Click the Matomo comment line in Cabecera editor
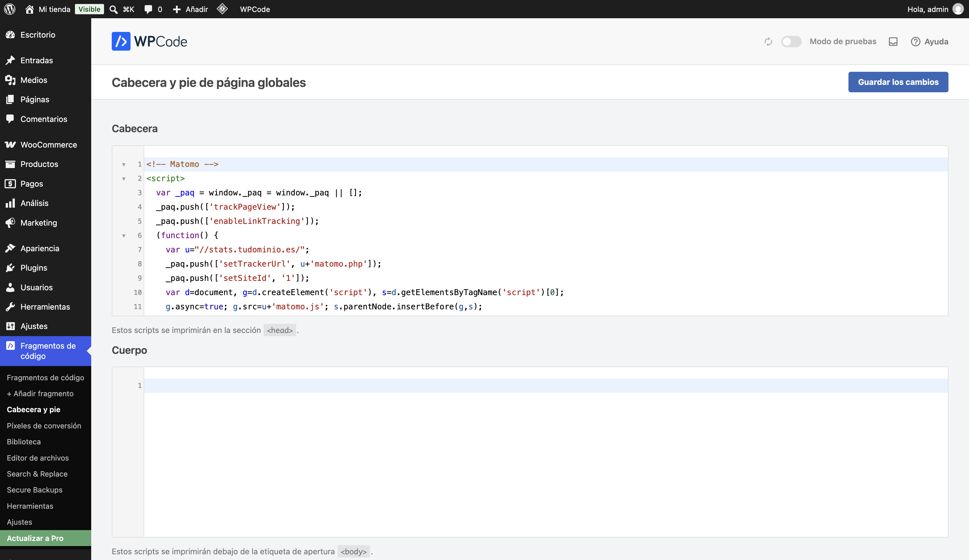 click(546, 164)
